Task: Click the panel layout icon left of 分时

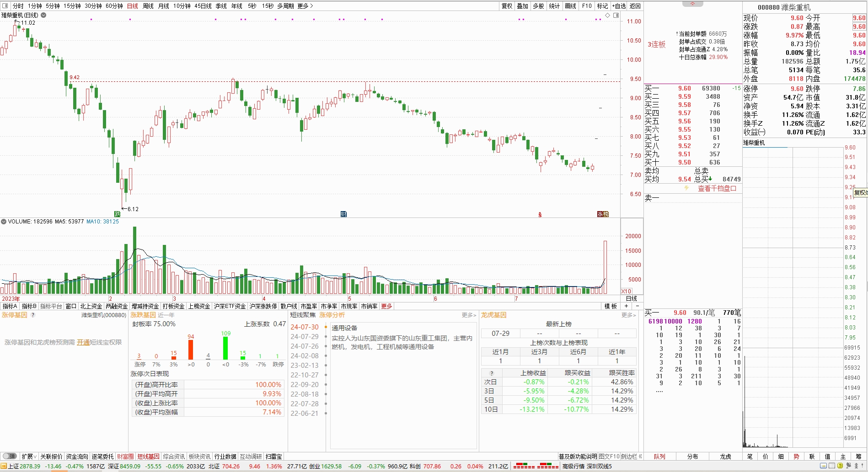Action: click(x=4, y=5)
